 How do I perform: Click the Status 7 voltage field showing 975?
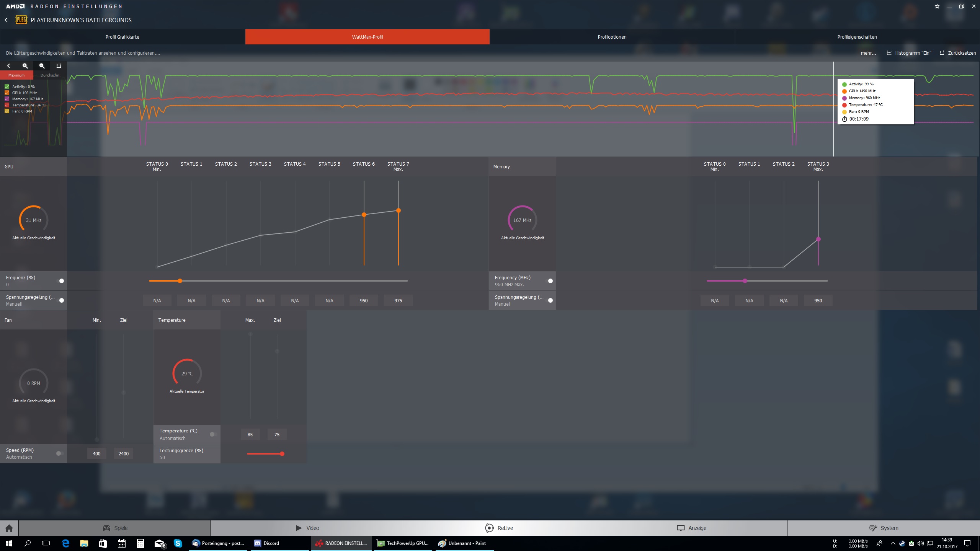click(398, 301)
